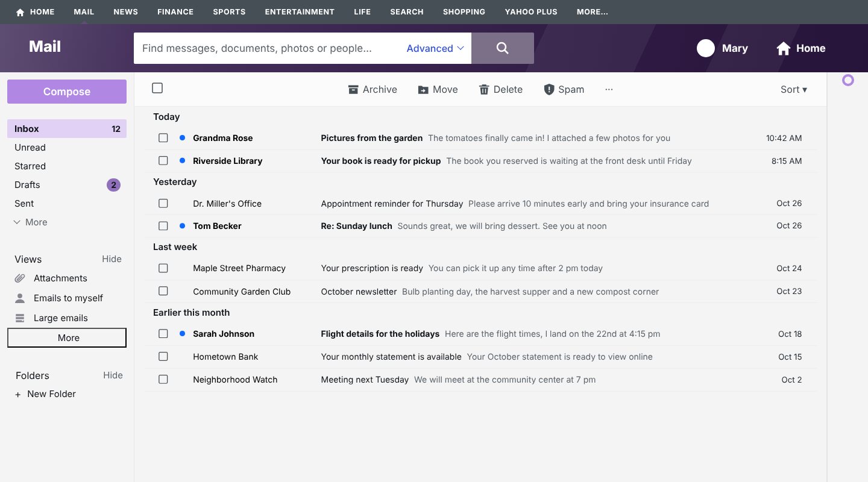Viewport: 868px width, 482px height.
Task: Click the Compose button
Action: point(67,92)
